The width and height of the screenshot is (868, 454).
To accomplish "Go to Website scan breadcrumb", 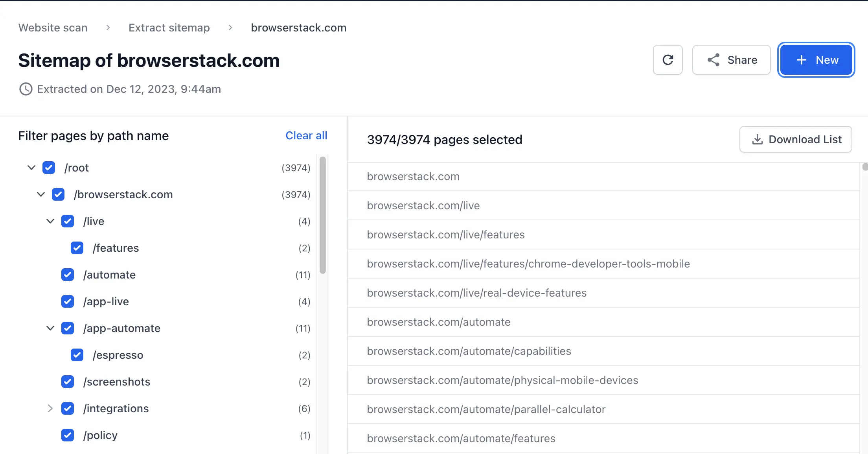I will (x=53, y=28).
